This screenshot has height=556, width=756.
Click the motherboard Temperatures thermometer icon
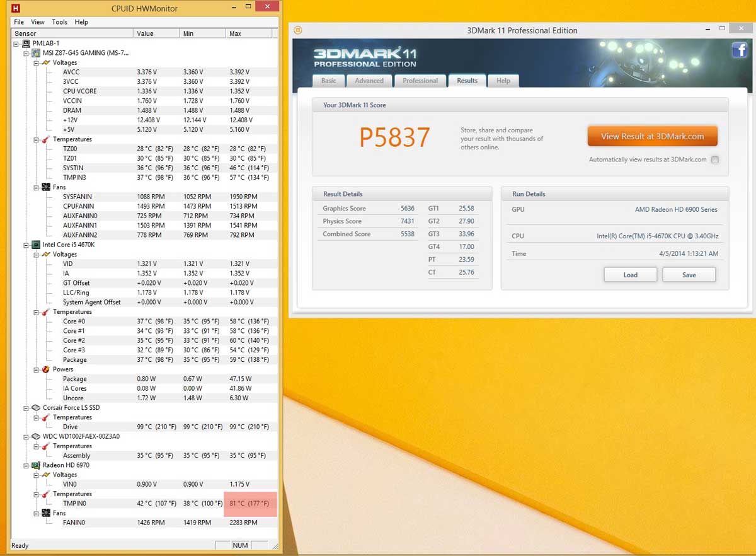pyautogui.click(x=45, y=139)
